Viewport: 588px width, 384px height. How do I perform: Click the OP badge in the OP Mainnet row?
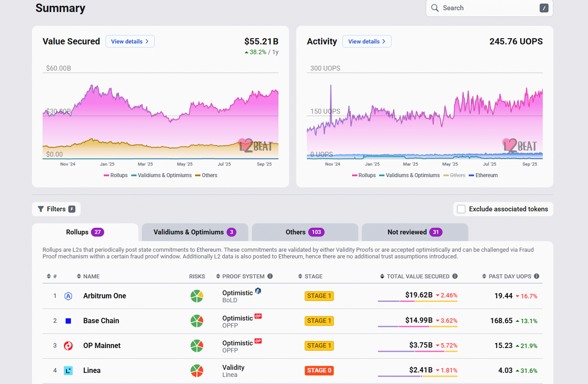[258, 341]
